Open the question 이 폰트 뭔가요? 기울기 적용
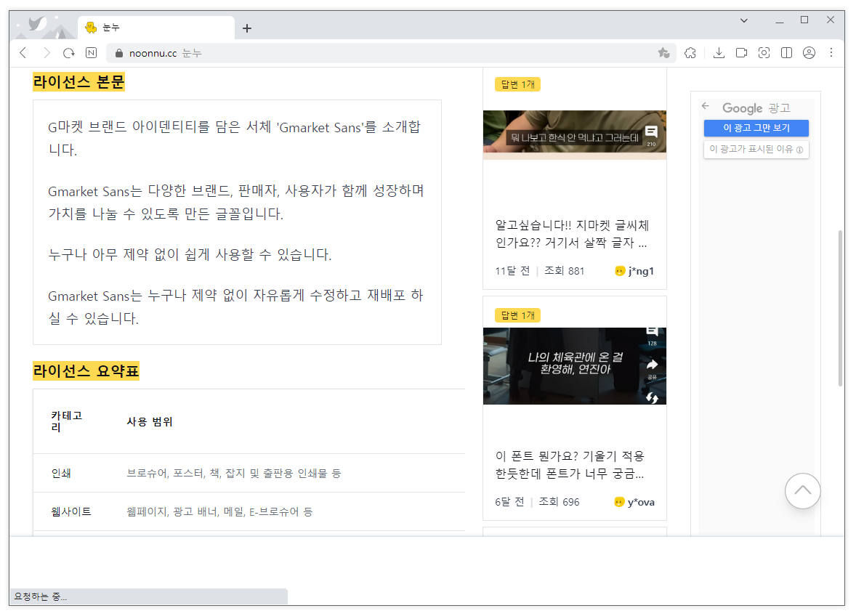The image size is (856, 616). coord(570,465)
